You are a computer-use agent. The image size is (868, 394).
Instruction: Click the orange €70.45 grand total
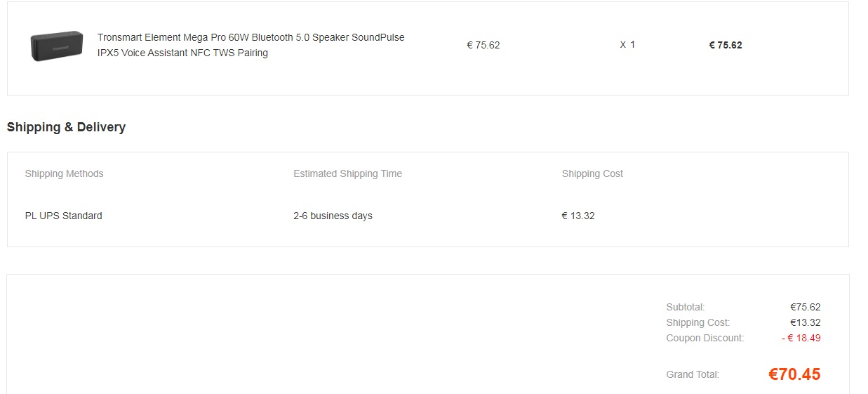click(794, 374)
